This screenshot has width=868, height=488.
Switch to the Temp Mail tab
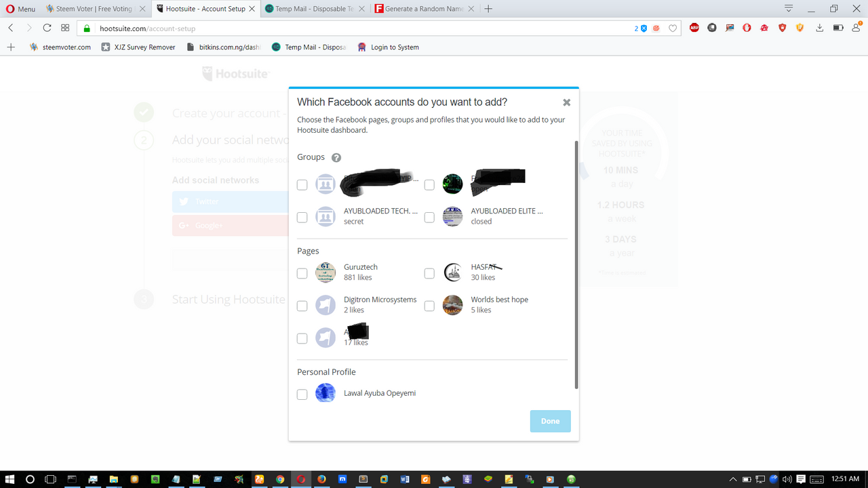pos(314,9)
